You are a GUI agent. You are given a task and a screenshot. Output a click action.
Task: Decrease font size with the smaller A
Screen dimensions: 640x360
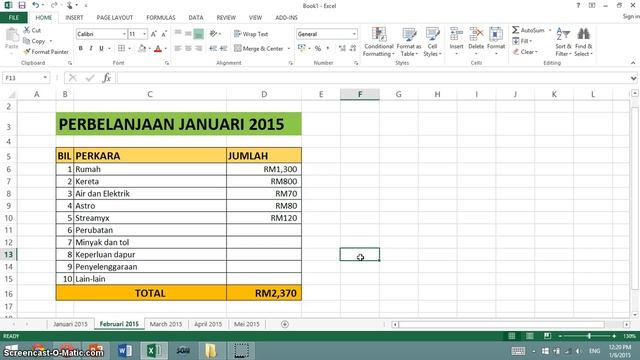(164, 34)
